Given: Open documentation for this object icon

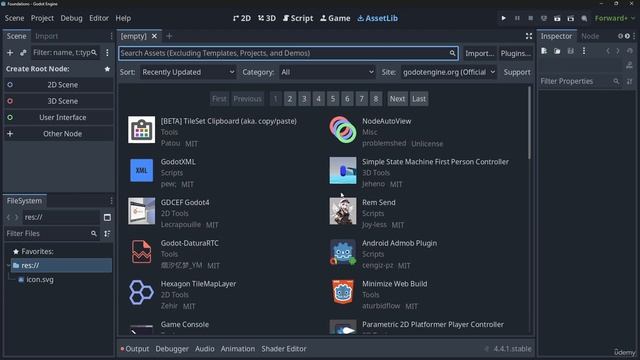Looking at the screenshot, I should tap(630, 65).
